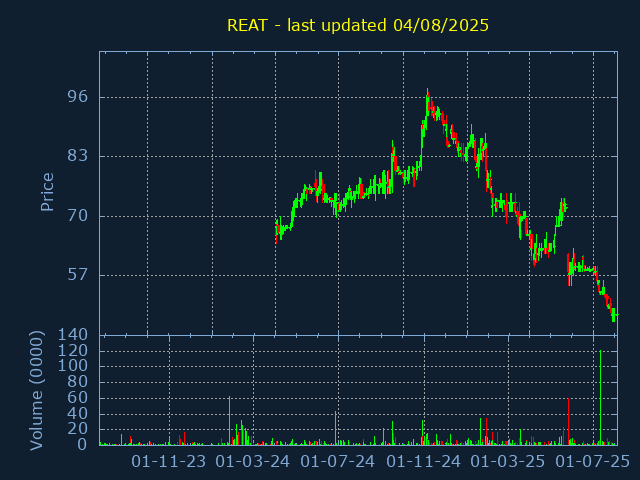Click the volume axis label 20
This screenshot has height=480, width=640.
(x=78, y=429)
